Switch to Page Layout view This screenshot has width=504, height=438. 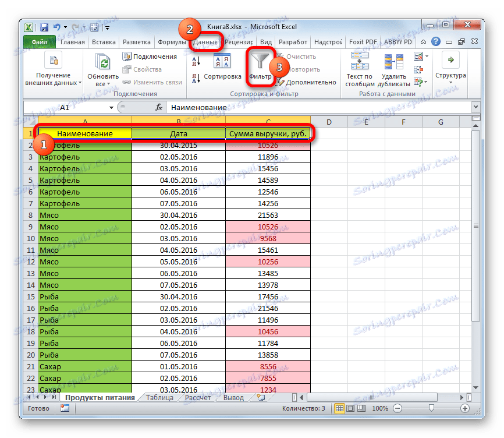tap(350, 408)
